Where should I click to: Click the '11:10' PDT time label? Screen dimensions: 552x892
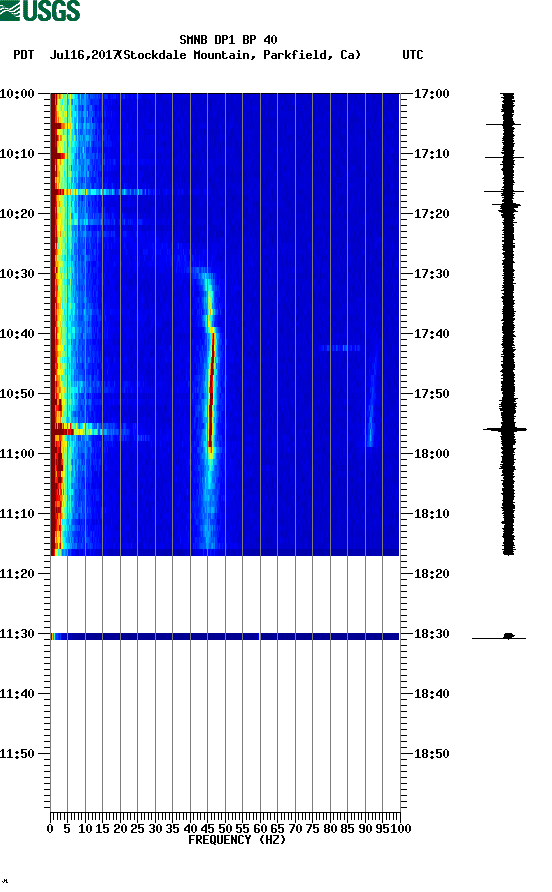tap(17, 514)
